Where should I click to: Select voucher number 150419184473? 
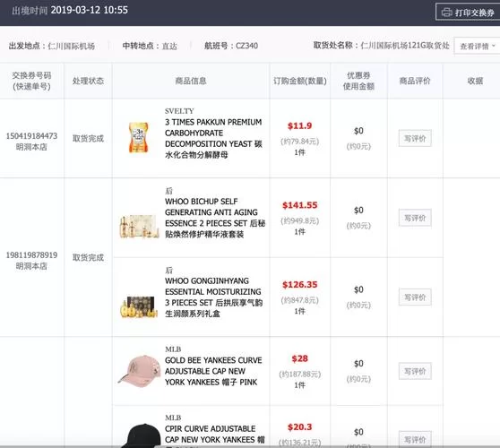[x=31, y=136]
